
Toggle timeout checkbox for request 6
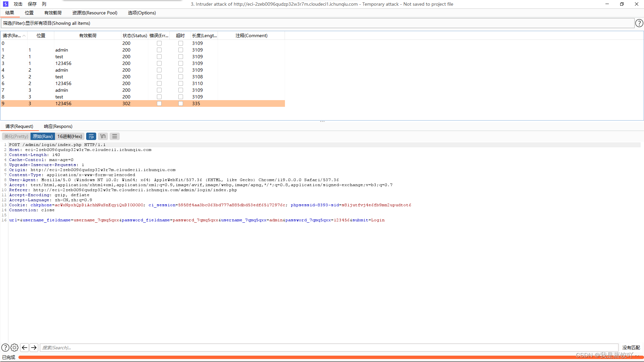pos(181,83)
